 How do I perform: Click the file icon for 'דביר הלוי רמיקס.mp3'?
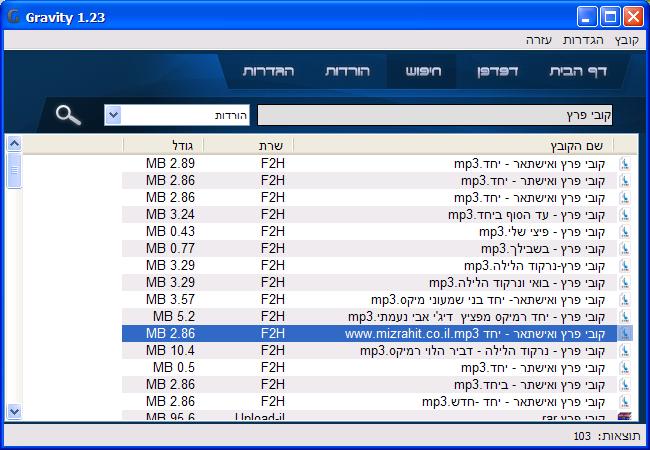pos(624,351)
